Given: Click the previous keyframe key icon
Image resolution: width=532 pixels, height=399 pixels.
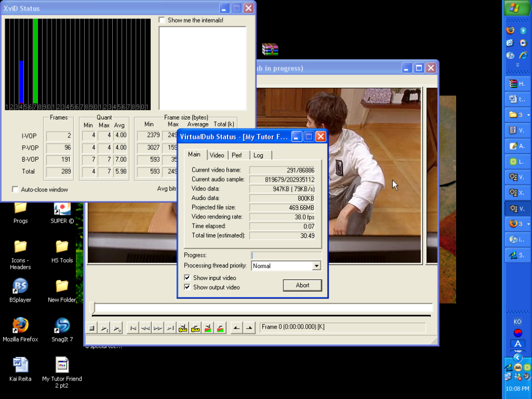Looking at the screenshot, I should [x=183, y=328].
